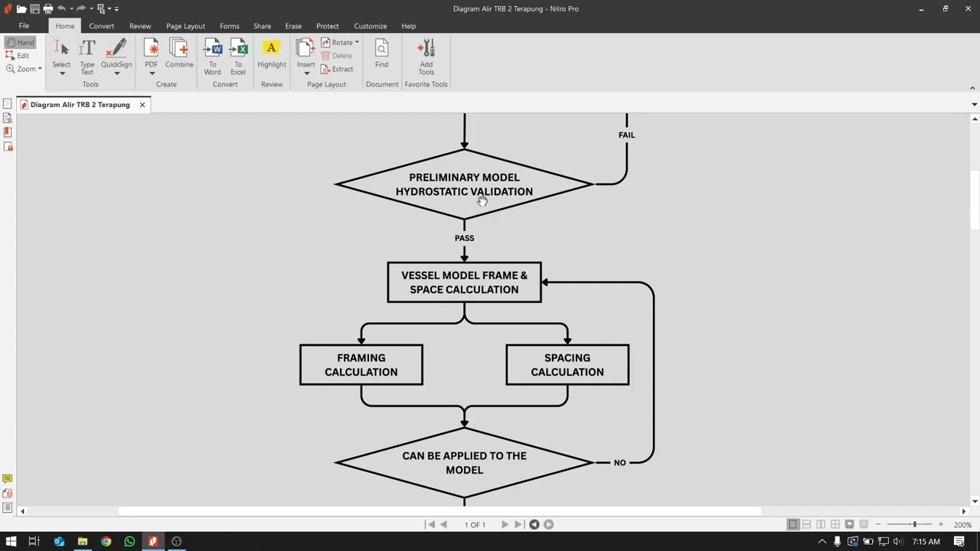Viewport: 980px width, 551px height.
Task: Select the Highlight tool
Action: (272, 54)
